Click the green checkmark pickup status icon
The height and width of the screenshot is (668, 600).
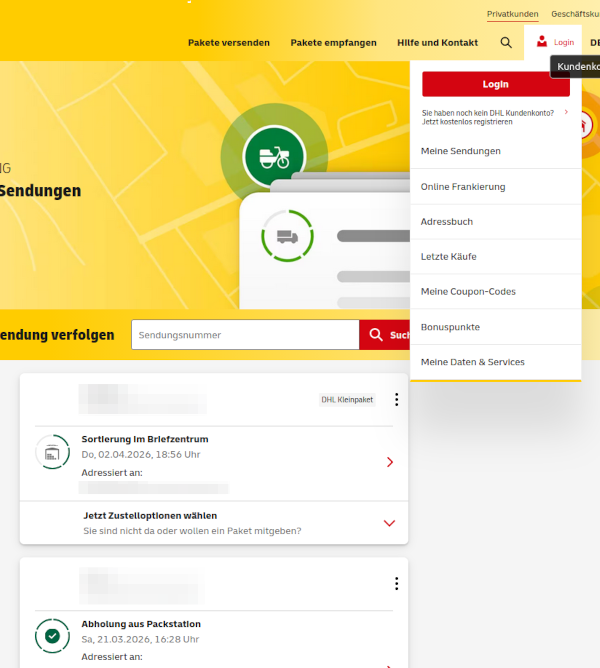tap(52, 636)
